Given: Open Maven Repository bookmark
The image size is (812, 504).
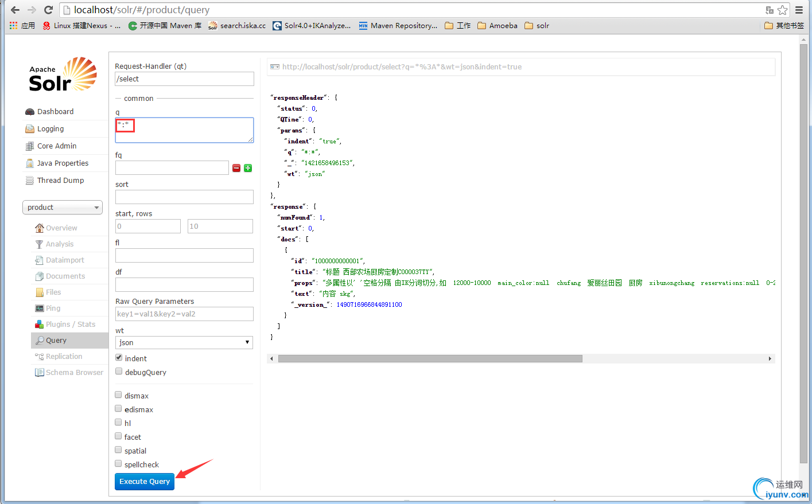Looking at the screenshot, I should pos(398,25).
